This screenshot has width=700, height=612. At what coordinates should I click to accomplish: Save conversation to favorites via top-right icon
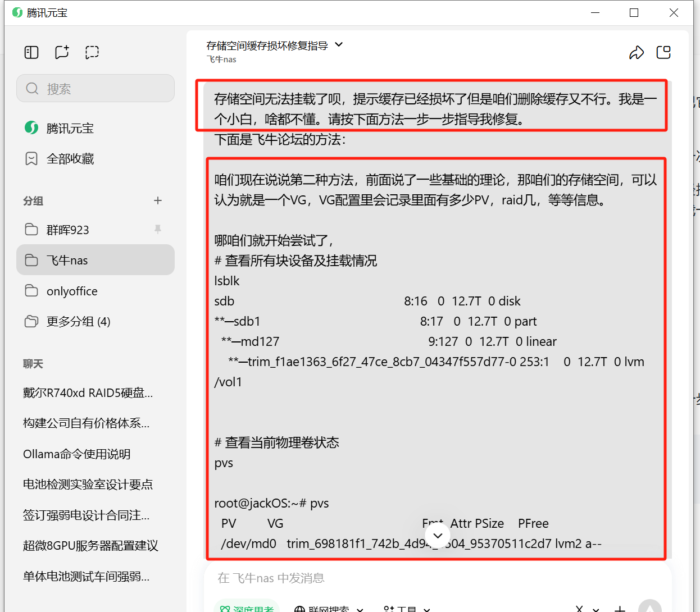[x=663, y=52]
